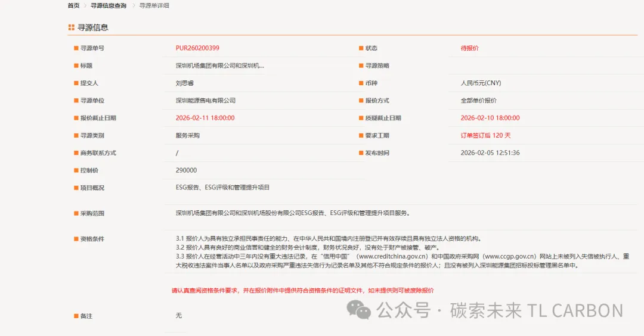Click the 寻源信息 section grid icon
Image resolution: width=644 pixels, height=336 pixels.
click(72, 27)
